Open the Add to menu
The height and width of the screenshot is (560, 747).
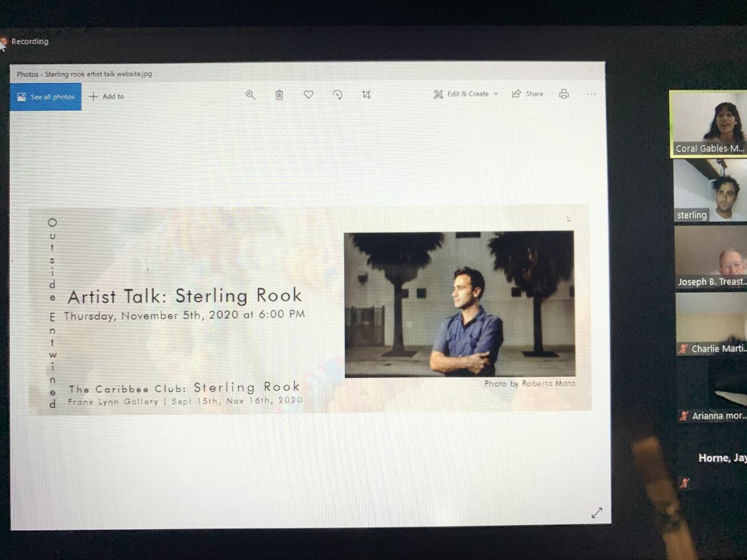click(x=106, y=96)
